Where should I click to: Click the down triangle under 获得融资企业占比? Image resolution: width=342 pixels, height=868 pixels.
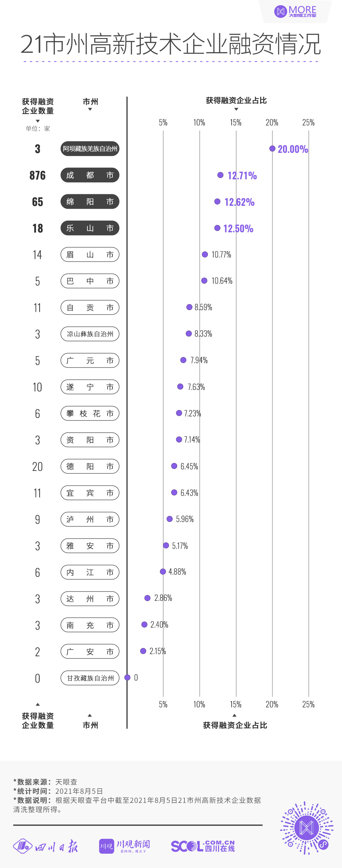236,109
